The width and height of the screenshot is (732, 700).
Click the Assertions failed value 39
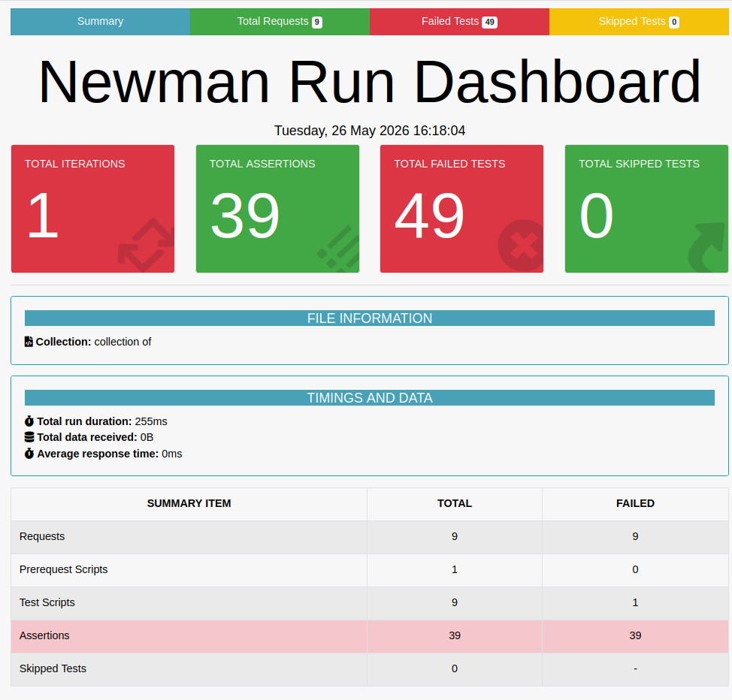(635, 635)
